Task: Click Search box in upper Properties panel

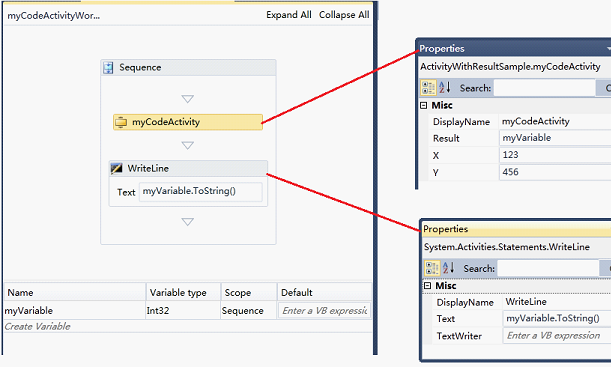Action: (545, 88)
